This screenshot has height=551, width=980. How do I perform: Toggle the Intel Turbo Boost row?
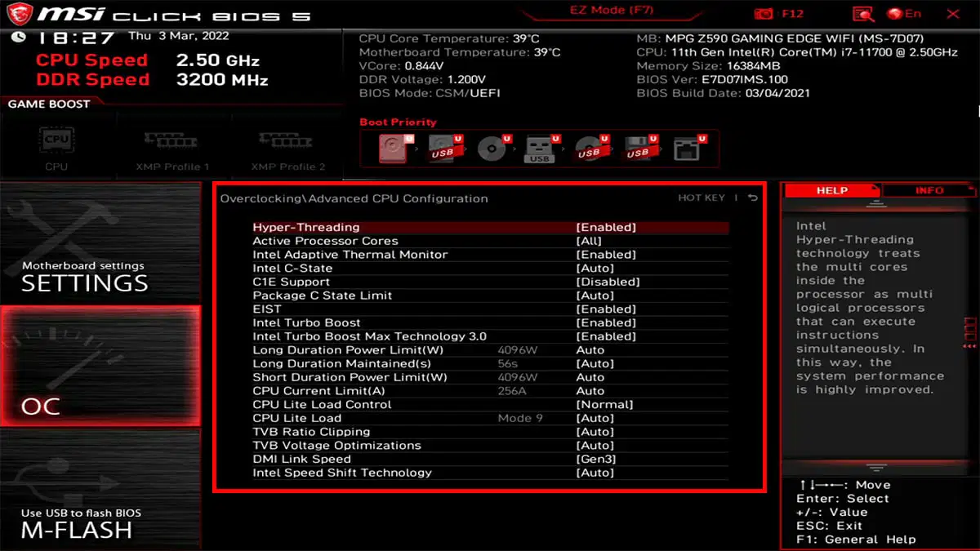490,322
